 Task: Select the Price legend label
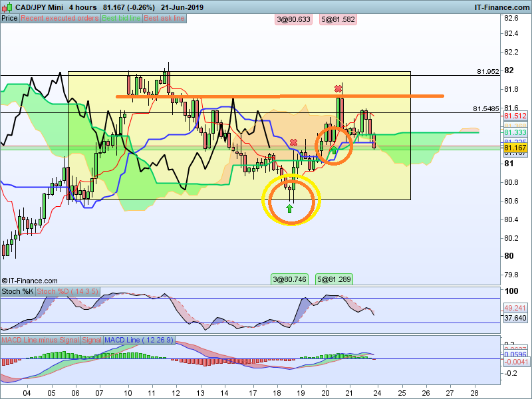pos(9,19)
